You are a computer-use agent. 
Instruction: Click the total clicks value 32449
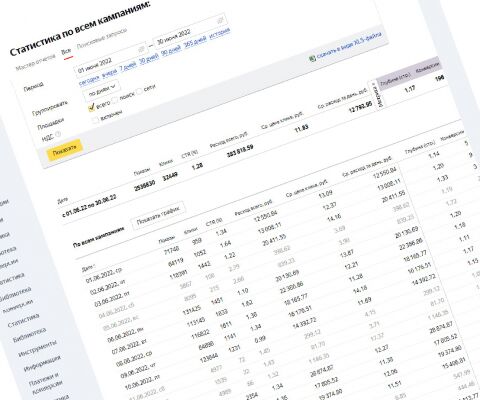[x=170, y=177]
